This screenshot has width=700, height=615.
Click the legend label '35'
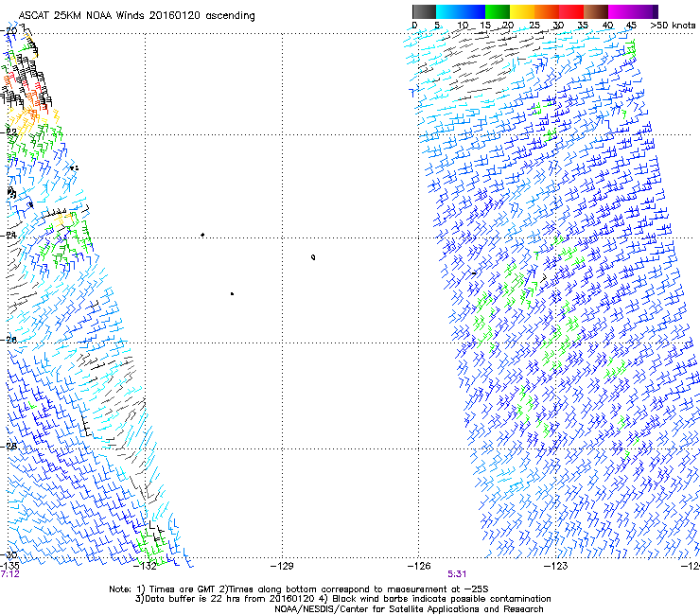click(x=583, y=26)
